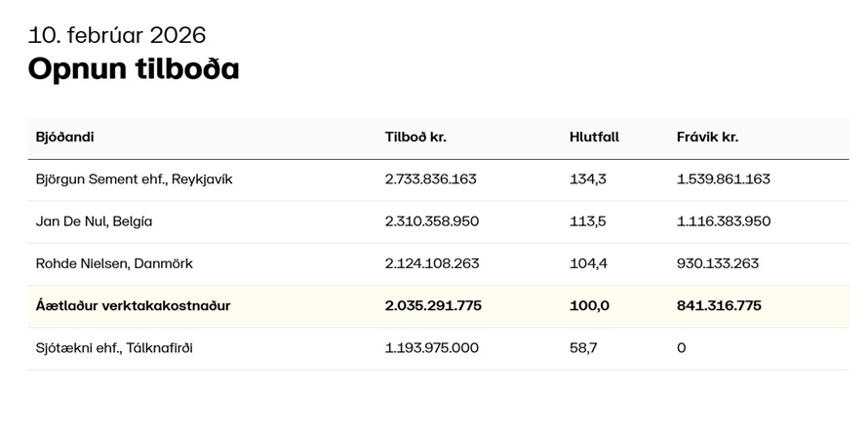Viewport: 868px width, 435px height.
Task: Click the bid amount 2.124.108.263
Action: pos(432,263)
